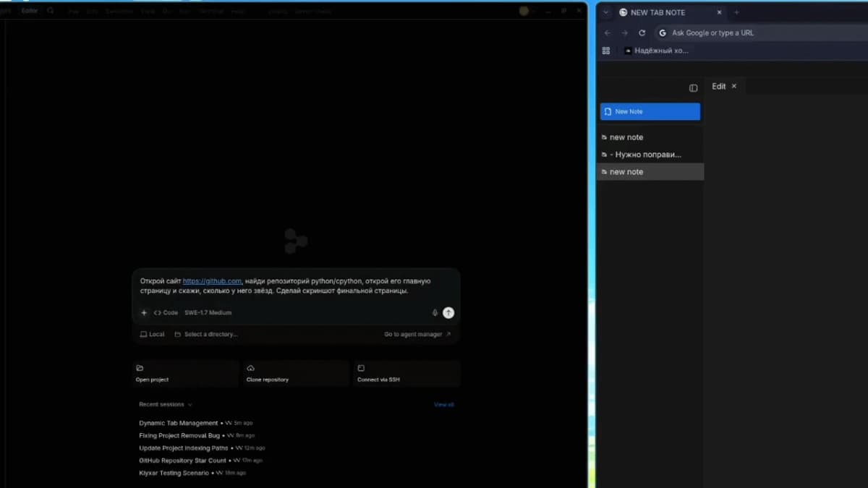Open the browser tab search dropdown
This screenshot has width=868, height=488.
click(x=605, y=12)
